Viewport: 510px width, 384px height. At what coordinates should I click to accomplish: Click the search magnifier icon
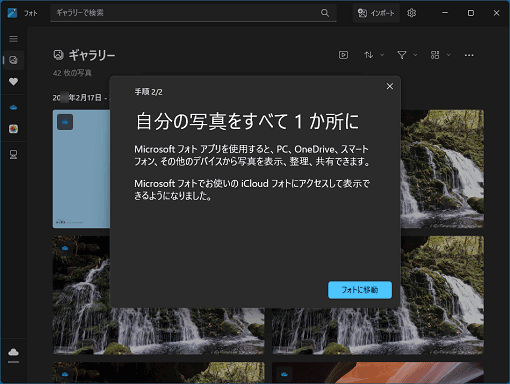coord(325,13)
